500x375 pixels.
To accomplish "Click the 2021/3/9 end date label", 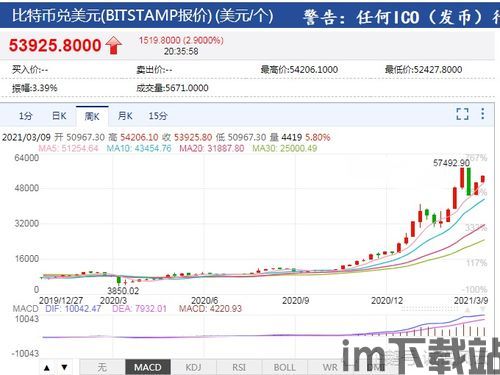I will click(x=471, y=301).
